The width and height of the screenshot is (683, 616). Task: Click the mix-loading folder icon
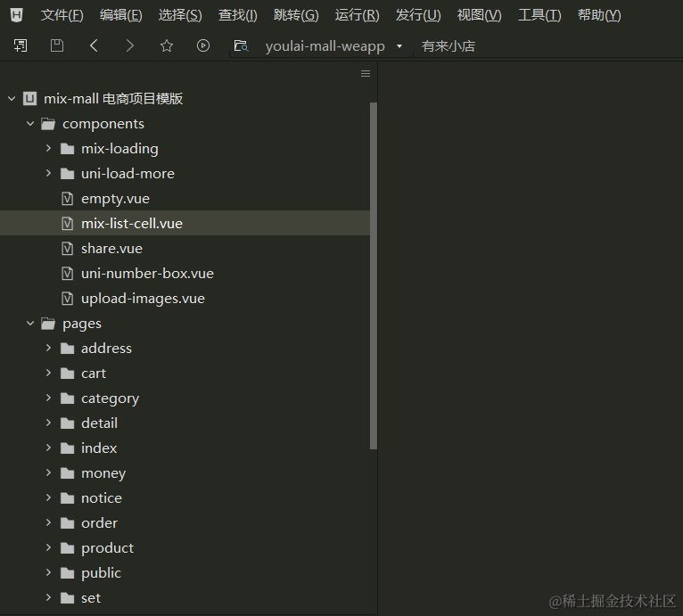[x=67, y=149]
